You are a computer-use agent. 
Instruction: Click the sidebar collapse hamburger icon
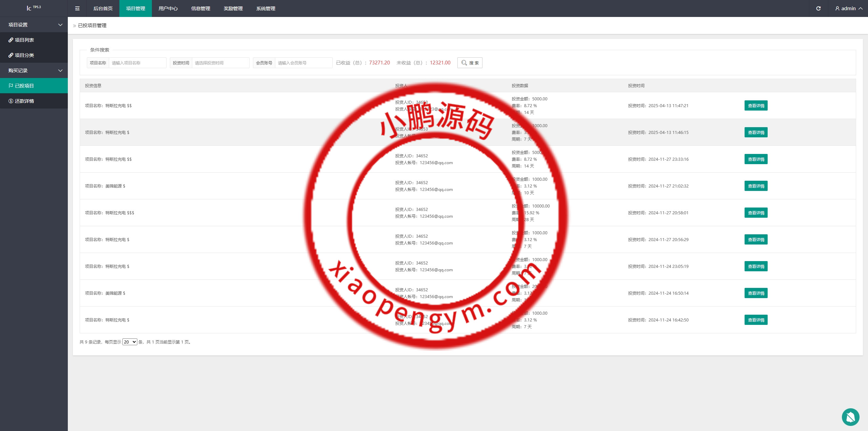pos(77,8)
